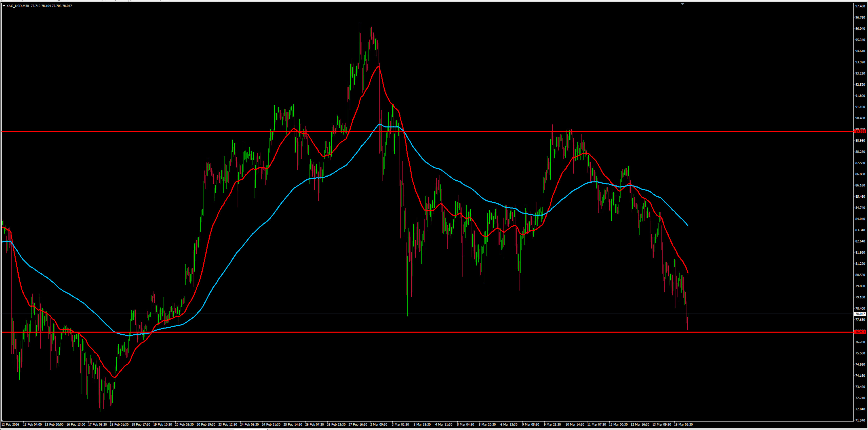Click the 2 Mar 09:30 time label
Image resolution: width=868 pixels, height=430 pixels.
tap(379, 424)
